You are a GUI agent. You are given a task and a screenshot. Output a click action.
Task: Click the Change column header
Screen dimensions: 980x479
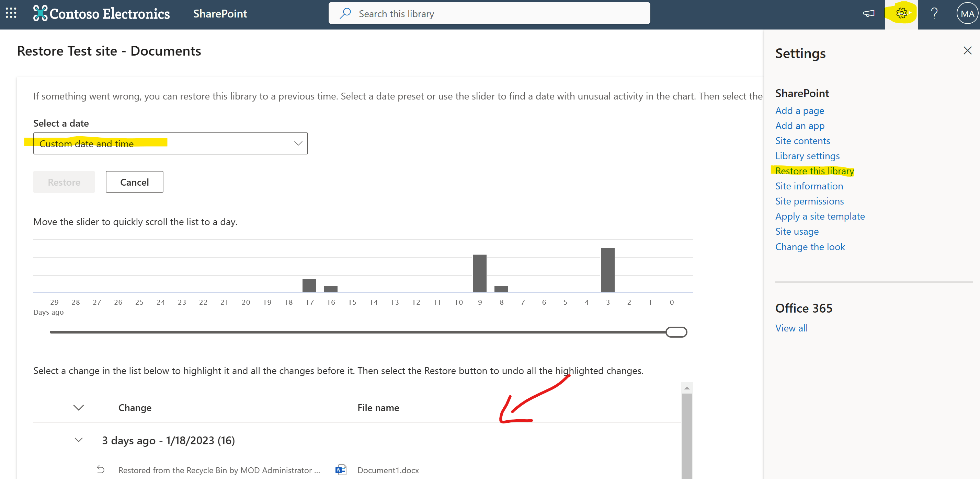pos(135,408)
